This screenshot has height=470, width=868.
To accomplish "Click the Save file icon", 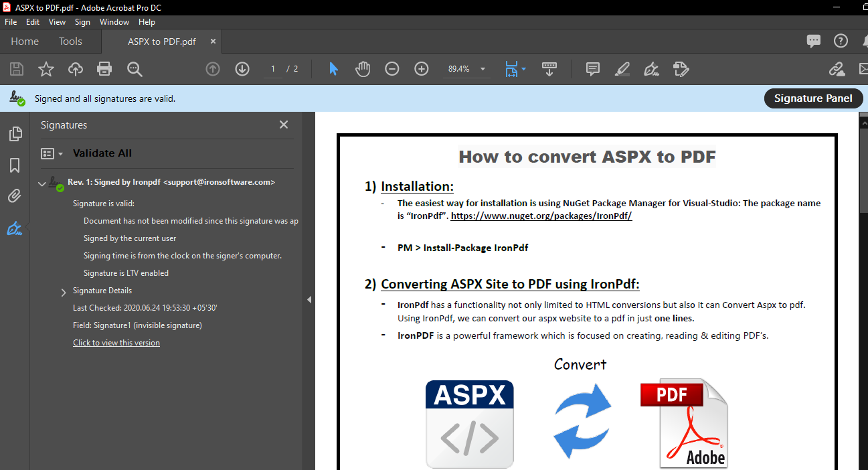I will 17,69.
